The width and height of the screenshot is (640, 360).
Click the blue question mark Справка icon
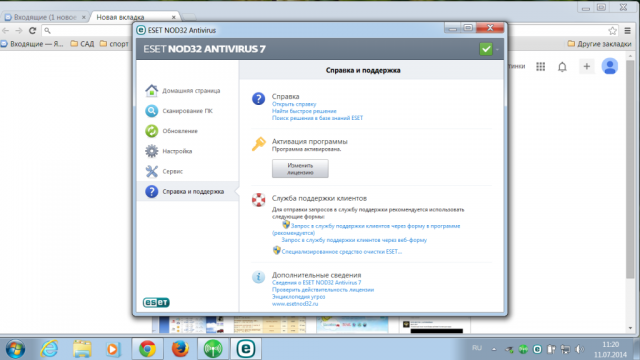click(258, 98)
